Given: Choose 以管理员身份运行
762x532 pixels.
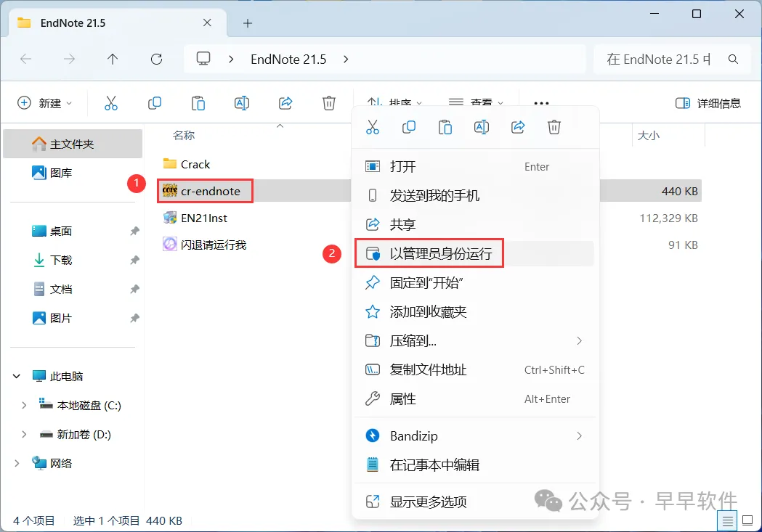Looking at the screenshot, I should [x=475, y=253].
